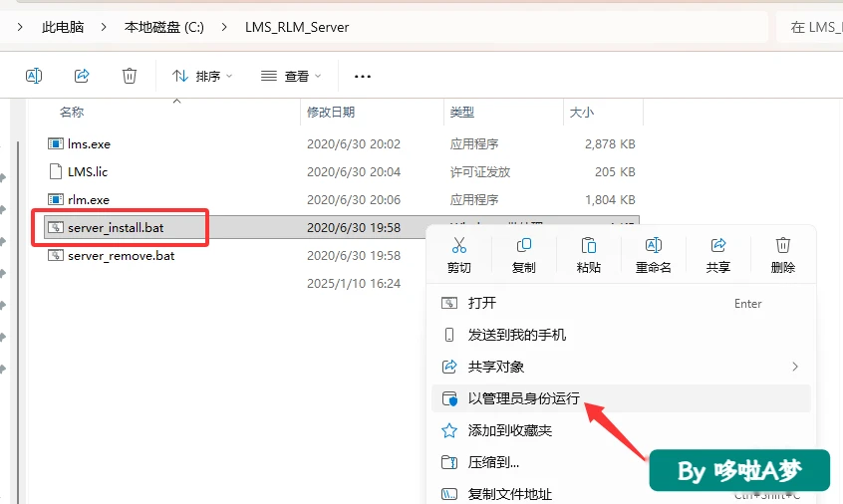843x504 pixels.
Task: Click the lms.exe application icon
Action: (56, 144)
